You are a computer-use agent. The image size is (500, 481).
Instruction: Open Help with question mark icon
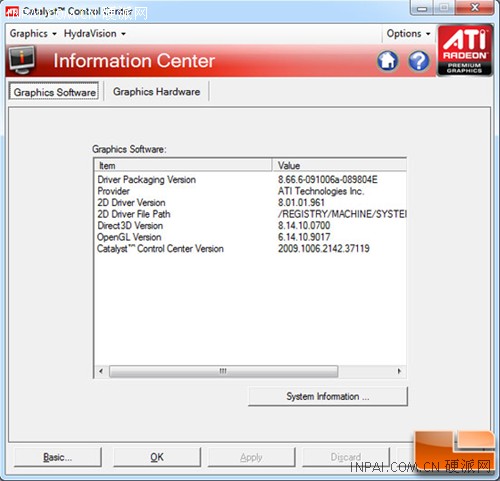pyautogui.click(x=419, y=61)
